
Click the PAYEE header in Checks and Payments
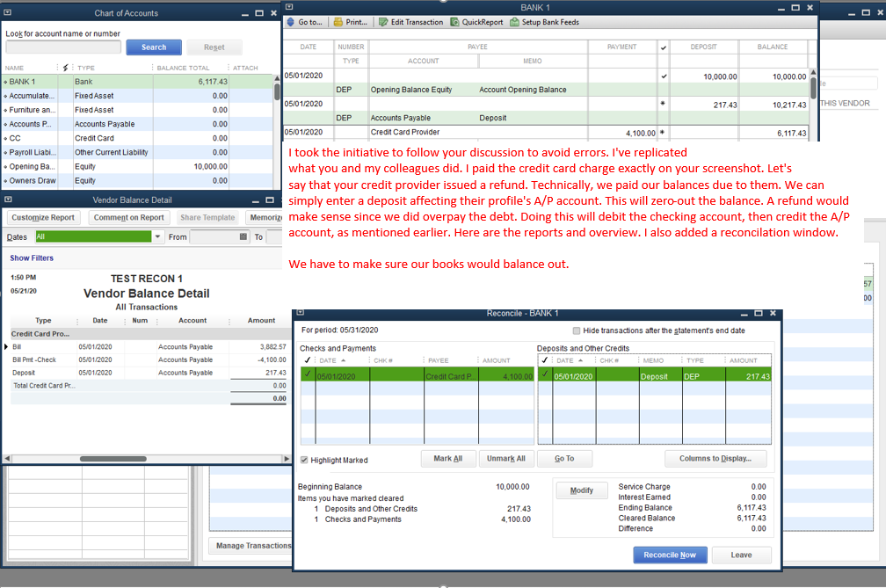click(439, 360)
